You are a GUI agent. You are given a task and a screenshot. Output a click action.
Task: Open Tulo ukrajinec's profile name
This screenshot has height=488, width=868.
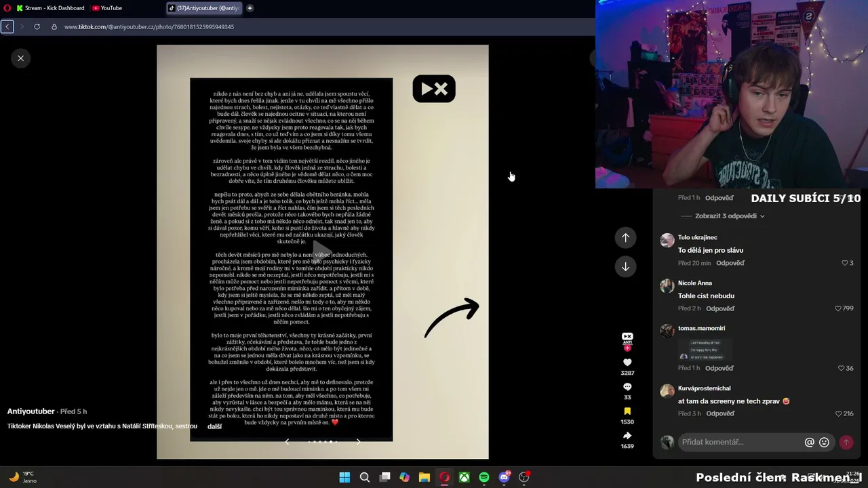697,237
